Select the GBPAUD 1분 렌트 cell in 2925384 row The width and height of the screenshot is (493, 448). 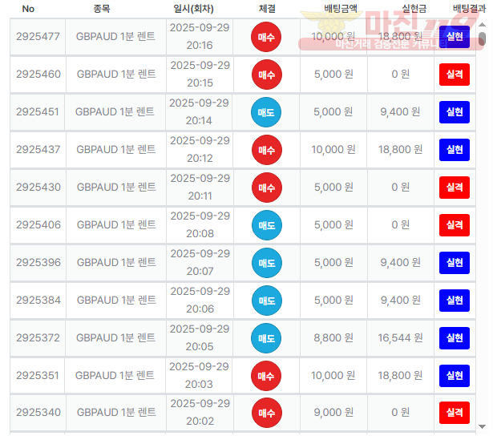pos(116,301)
